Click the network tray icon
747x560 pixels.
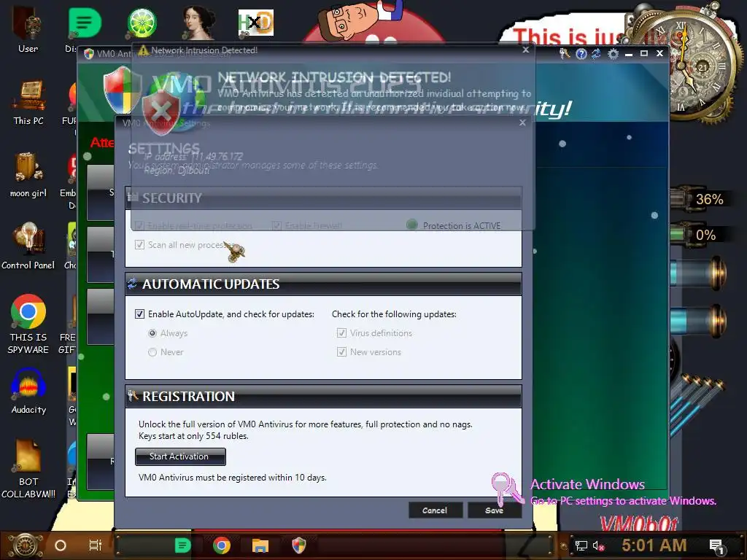(x=581, y=545)
